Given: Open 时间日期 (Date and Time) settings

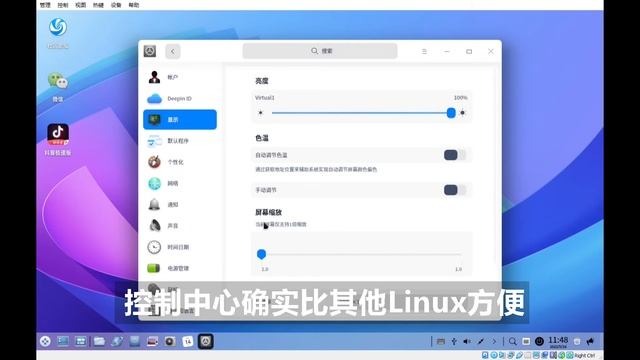Looking at the screenshot, I should 180,247.
